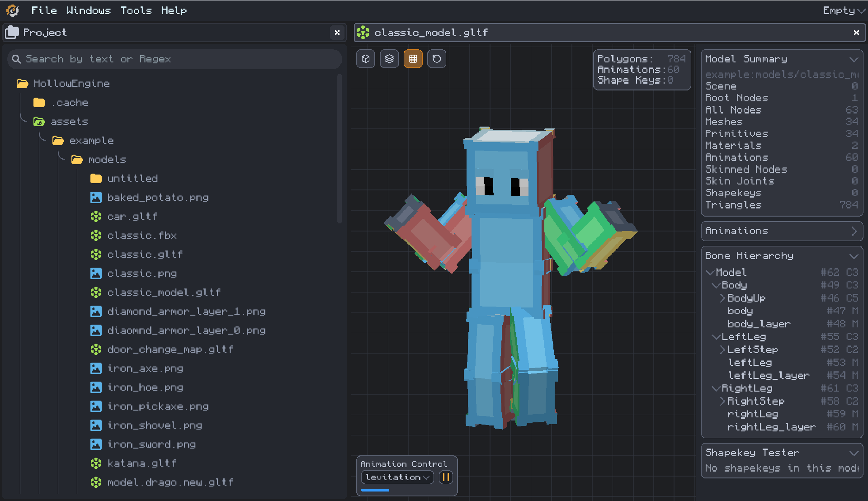
Task: Click the untitled folder icon
Action: tap(96, 179)
